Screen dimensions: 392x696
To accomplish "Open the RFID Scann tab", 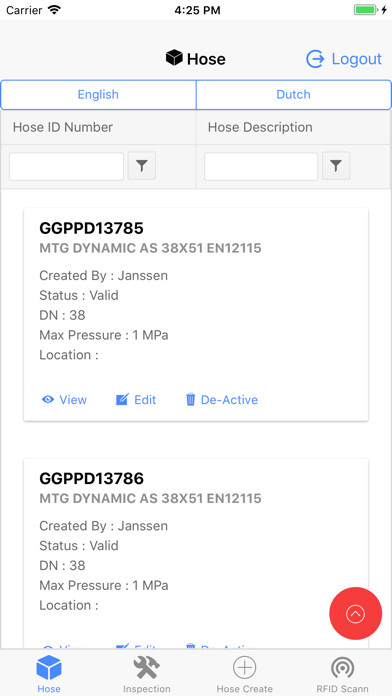I will click(342, 674).
